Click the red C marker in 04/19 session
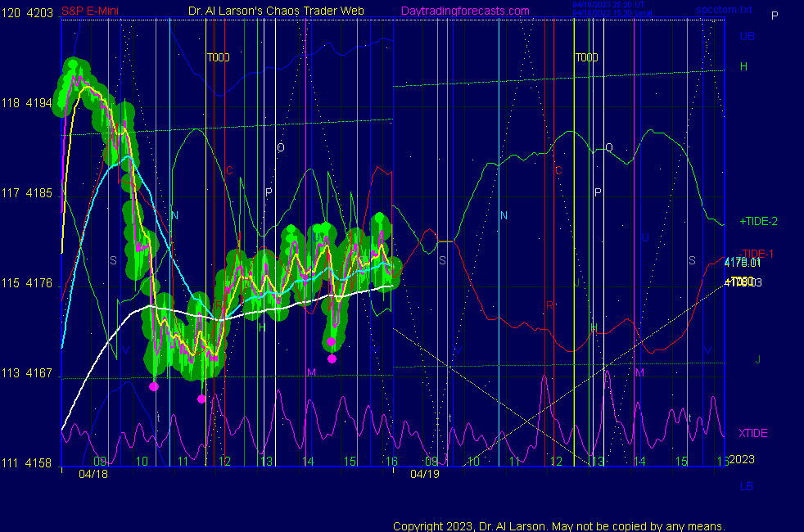This screenshot has width=804, height=532. [558, 170]
